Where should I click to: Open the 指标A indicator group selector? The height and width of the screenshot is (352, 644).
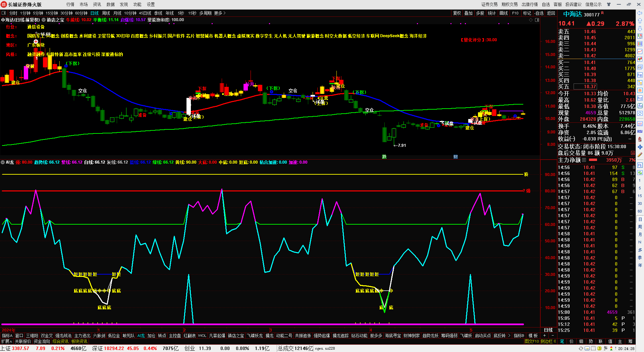tap(7, 336)
